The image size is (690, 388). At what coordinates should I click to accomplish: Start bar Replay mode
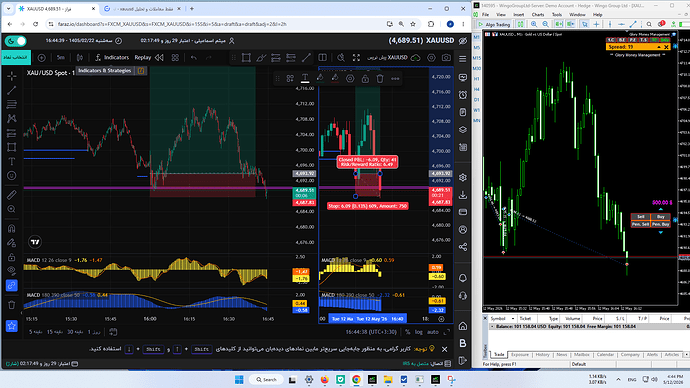click(149, 58)
